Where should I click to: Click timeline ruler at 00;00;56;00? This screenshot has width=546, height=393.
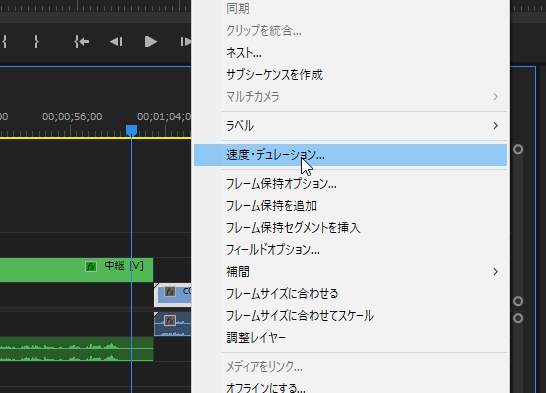pyautogui.click(x=72, y=116)
